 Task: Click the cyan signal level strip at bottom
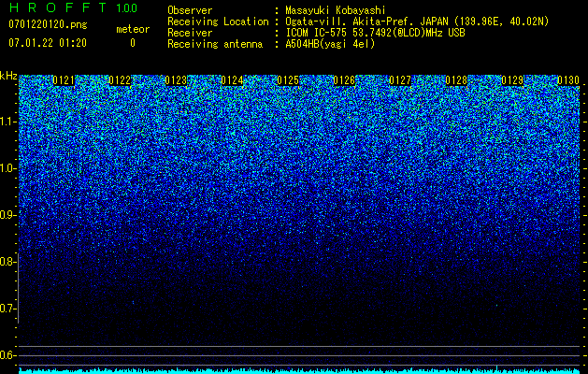[x=299, y=370]
